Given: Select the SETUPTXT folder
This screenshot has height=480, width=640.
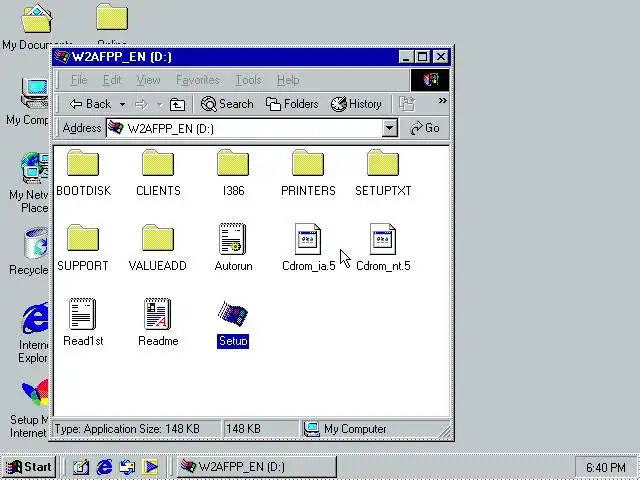Looking at the screenshot, I should (x=383, y=173).
